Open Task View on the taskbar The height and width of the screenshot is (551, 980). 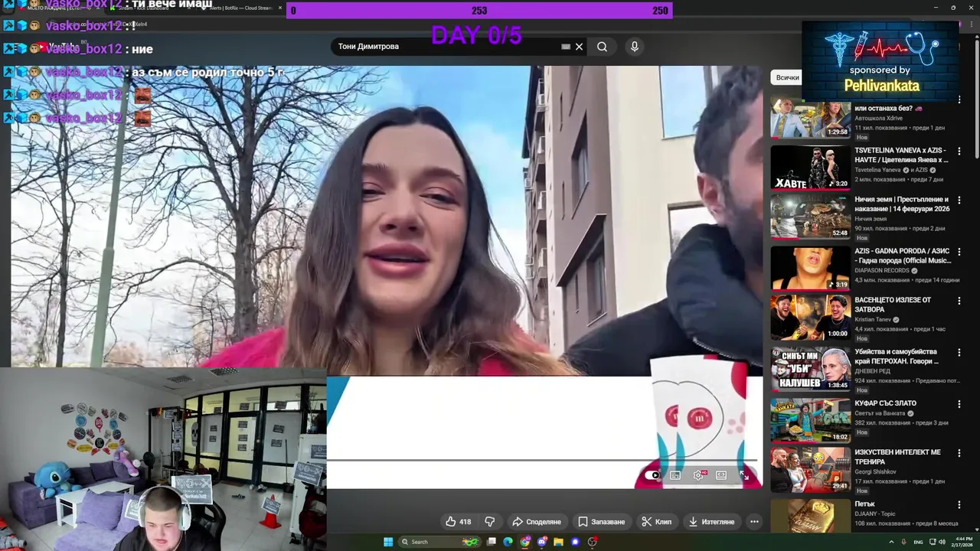[491, 542]
